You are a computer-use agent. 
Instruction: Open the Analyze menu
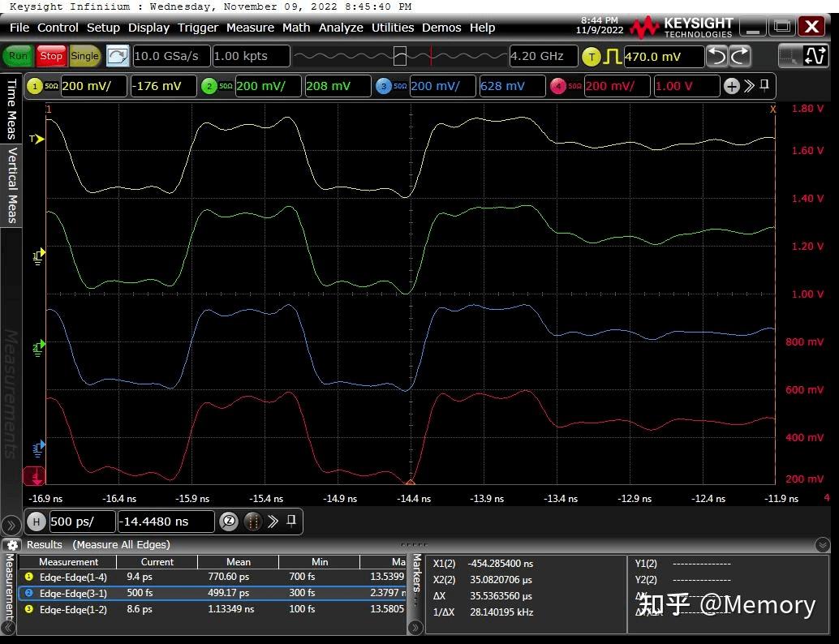(x=341, y=28)
